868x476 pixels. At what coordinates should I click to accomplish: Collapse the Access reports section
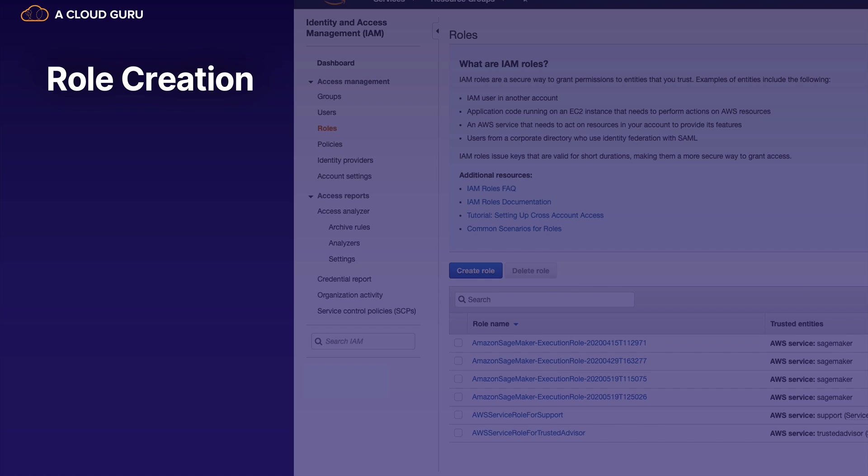(311, 196)
